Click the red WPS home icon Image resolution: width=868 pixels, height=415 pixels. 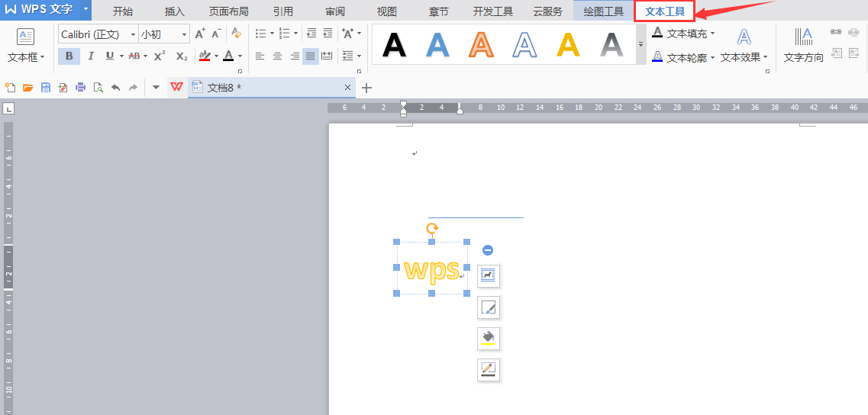176,87
